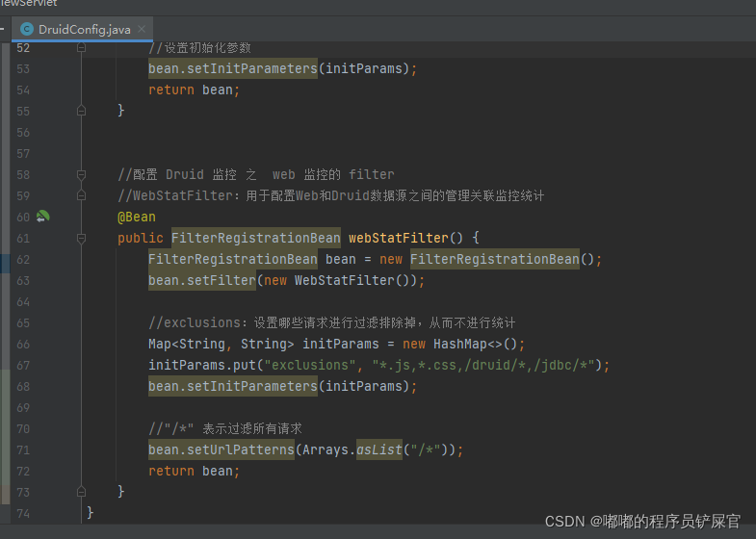Screen dimensions: 756x539
Task: Click the Druid web filter comment on line 58
Action: point(256,174)
